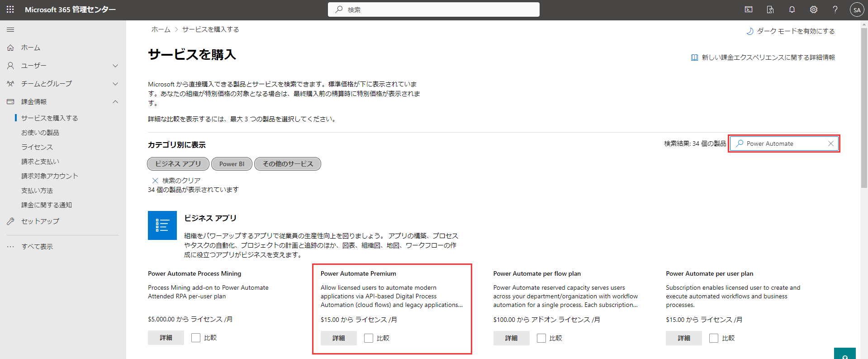Screen dimensions: 868x359
Task: Open Cloud Shell icon in header
Action: tap(749, 10)
